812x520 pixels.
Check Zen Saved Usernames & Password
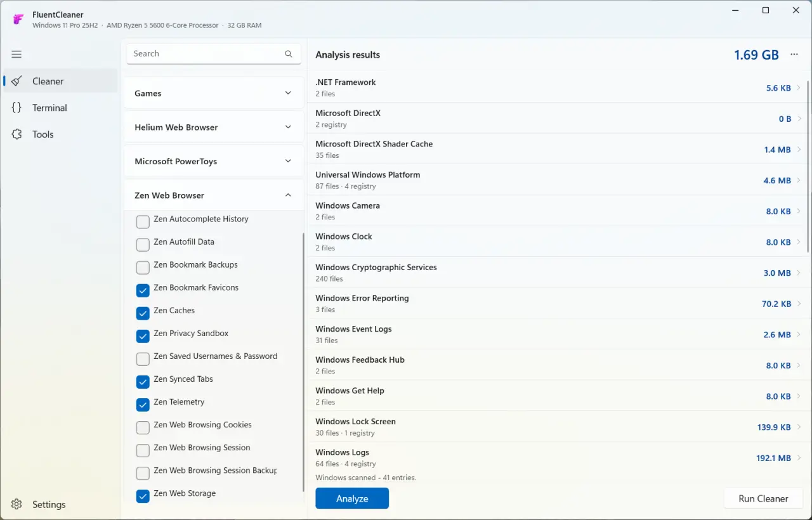pyautogui.click(x=143, y=359)
